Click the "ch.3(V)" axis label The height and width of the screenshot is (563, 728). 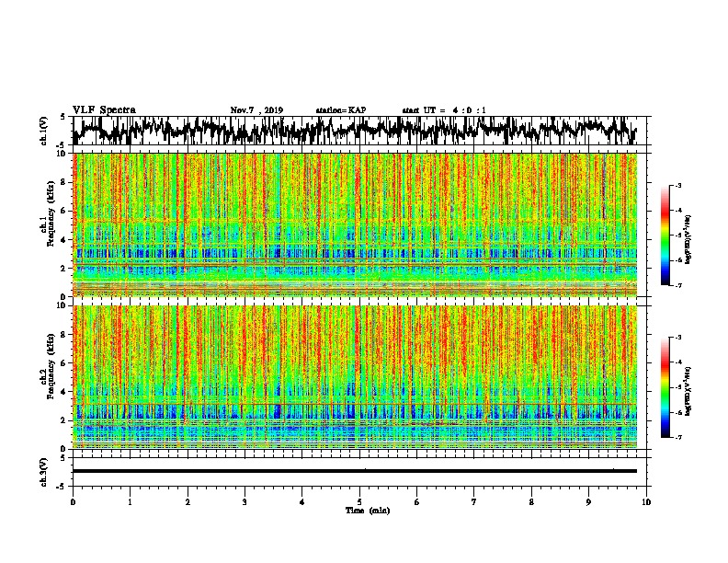pos(43,472)
